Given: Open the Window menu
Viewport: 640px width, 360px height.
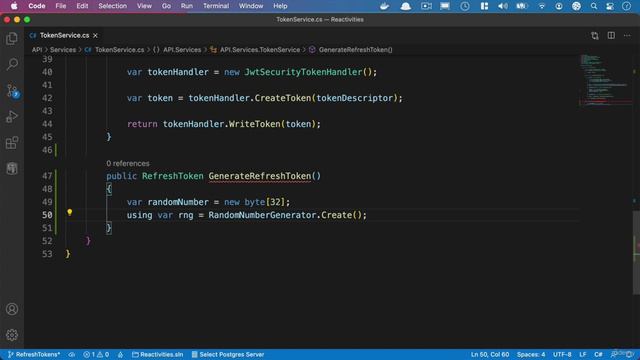Looking at the screenshot, I should tap(251, 6).
